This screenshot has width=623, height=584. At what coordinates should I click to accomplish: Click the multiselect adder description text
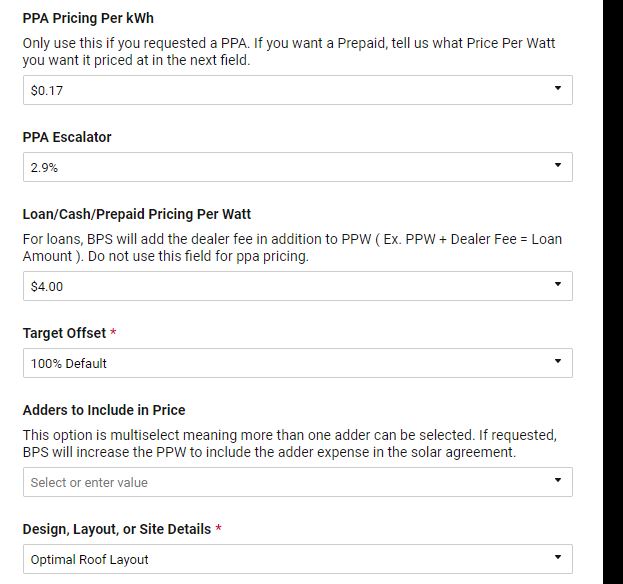pos(288,444)
